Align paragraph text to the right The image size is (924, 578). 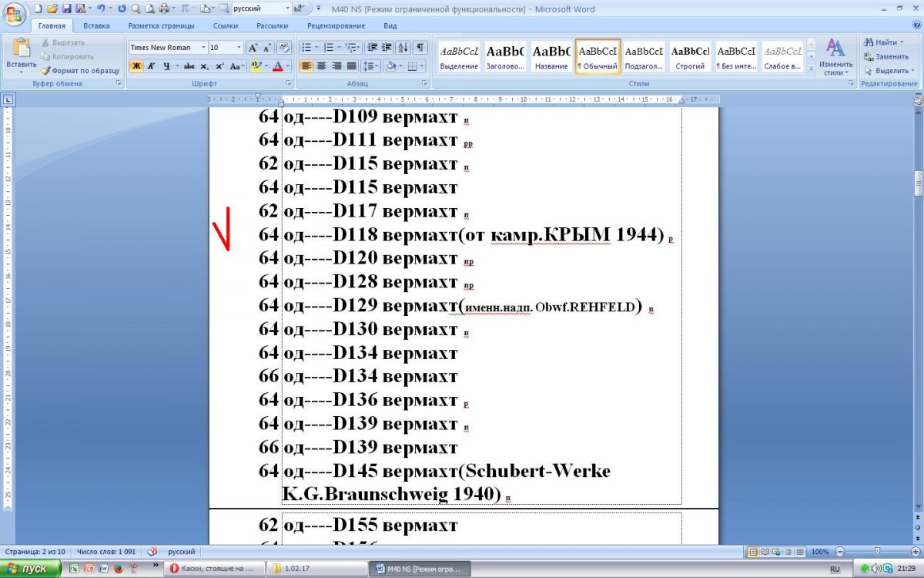(336, 66)
